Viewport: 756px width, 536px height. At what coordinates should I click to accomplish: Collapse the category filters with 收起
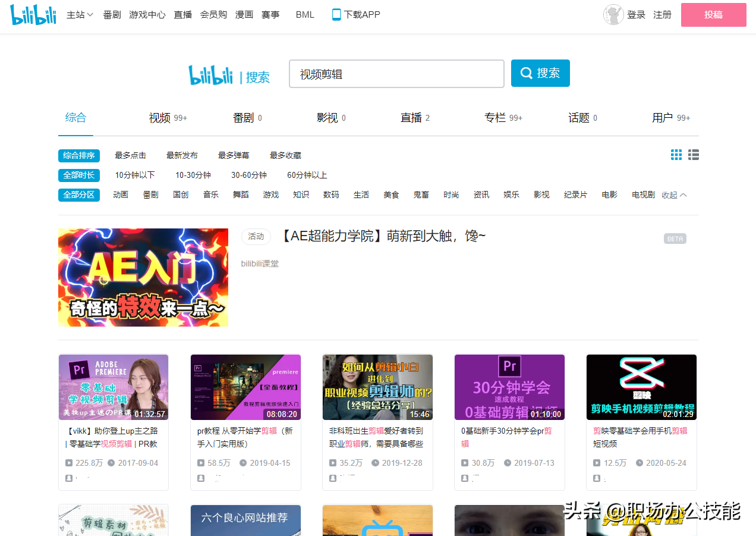[x=675, y=195]
